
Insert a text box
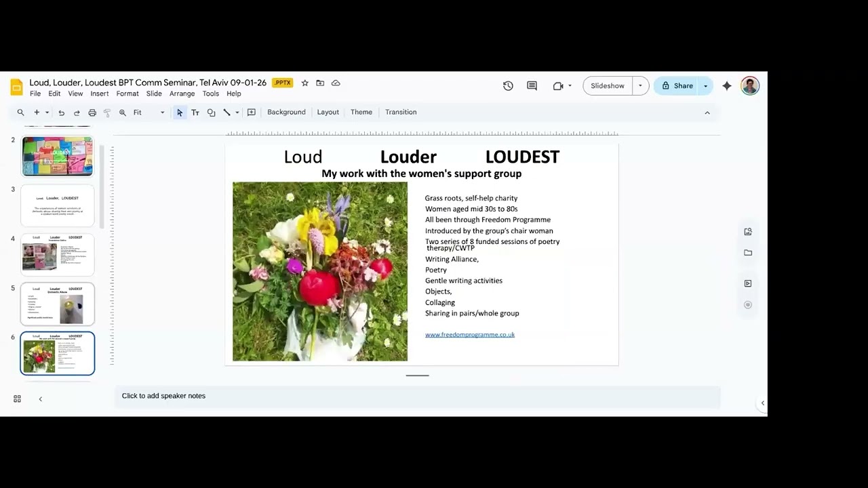click(x=195, y=113)
